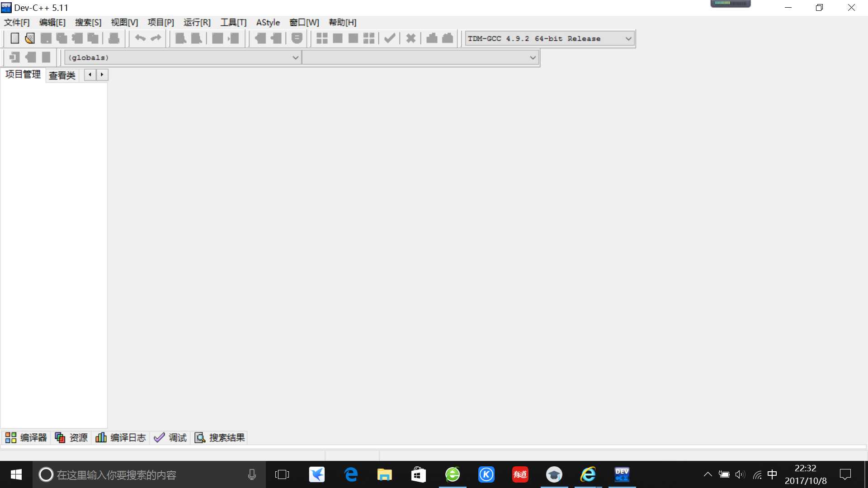
Task: Click the Save All icon in toolbar
Action: 61,38
